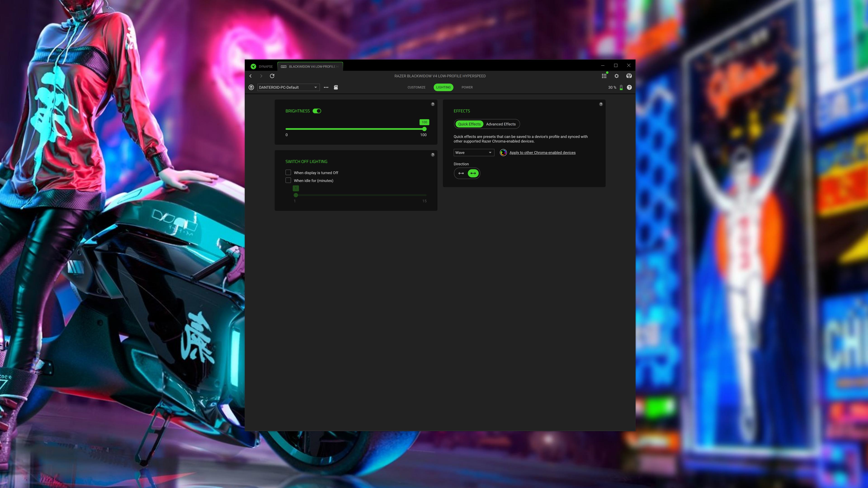Image resolution: width=868 pixels, height=488 pixels.
Task: Disable the Brightness toggle switch
Action: [x=317, y=111]
